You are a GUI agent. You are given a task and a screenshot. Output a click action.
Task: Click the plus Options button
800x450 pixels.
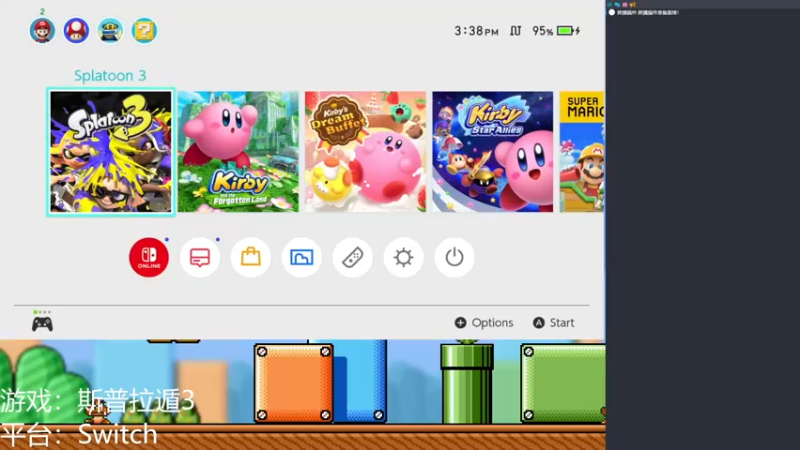coord(484,323)
